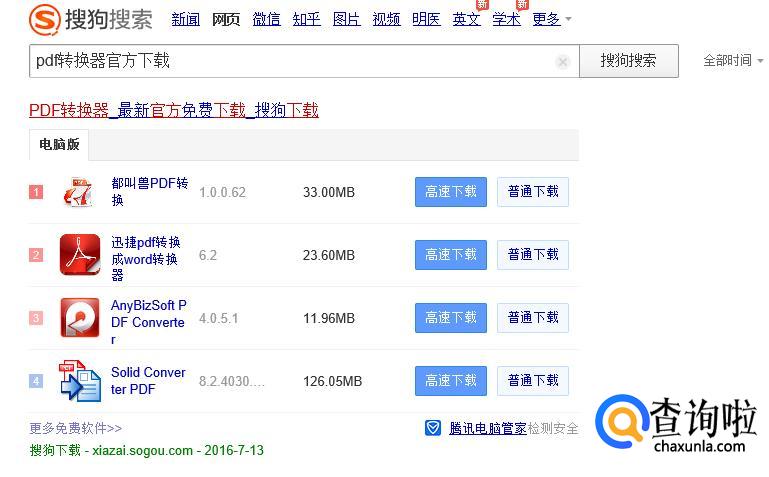Open the 都叫兽PDF转换 name link
Screen dimensions: 769x477
150,192
